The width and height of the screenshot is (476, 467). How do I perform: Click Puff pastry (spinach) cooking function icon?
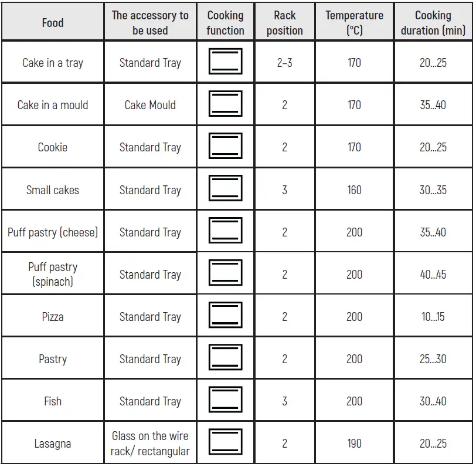coord(225,273)
